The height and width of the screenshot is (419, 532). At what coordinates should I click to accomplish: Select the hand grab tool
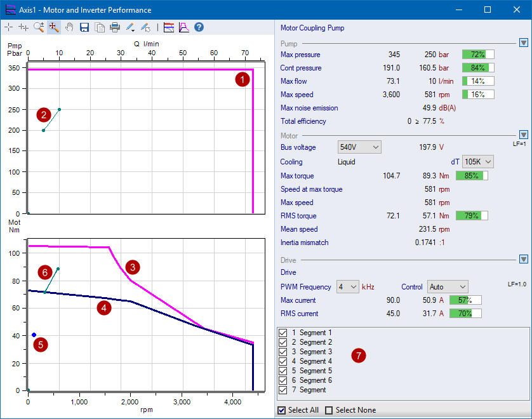(69, 27)
